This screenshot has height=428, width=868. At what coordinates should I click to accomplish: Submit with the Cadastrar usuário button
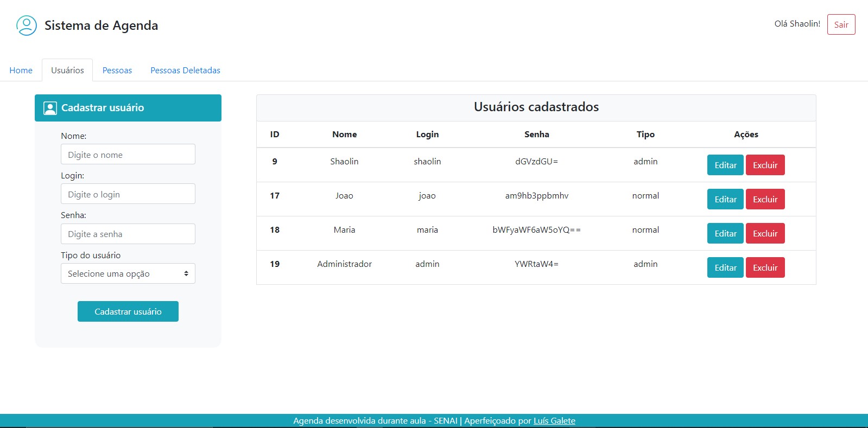click(x=128, y=311)
